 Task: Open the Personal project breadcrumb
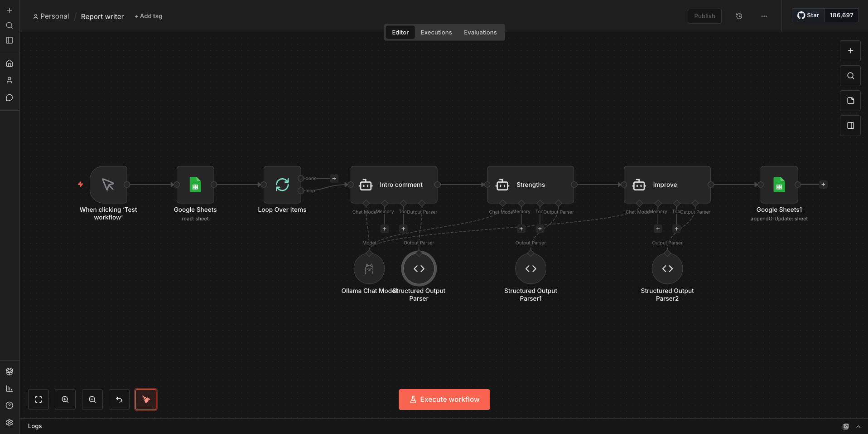tap(51, 16)
